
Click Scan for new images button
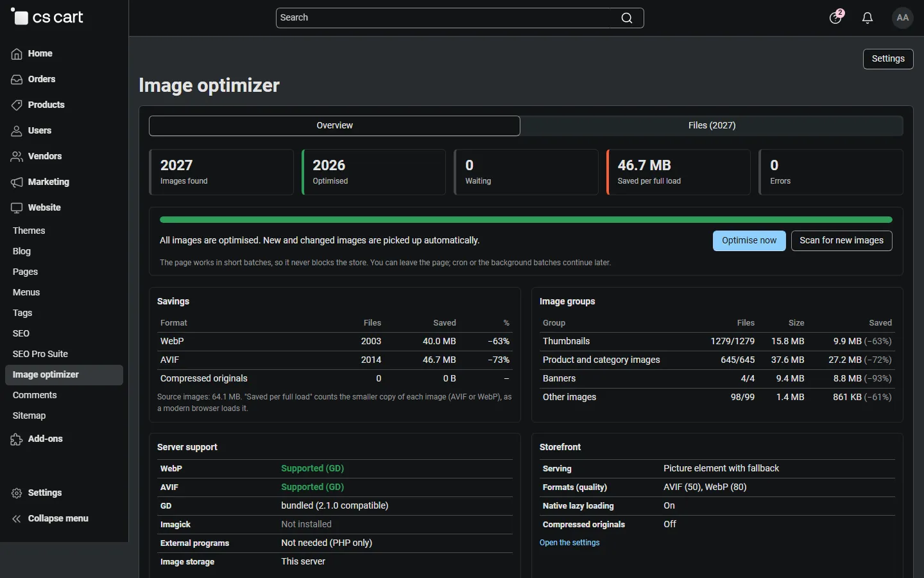click(841, 241)
